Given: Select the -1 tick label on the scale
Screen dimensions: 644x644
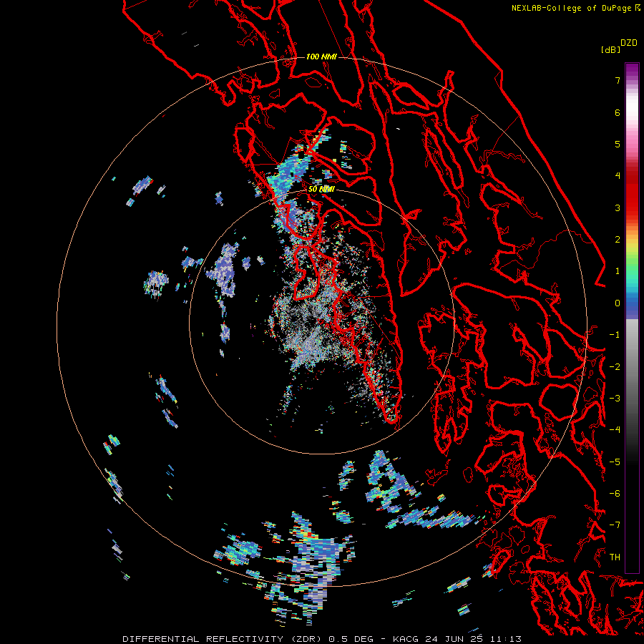Looking at the screenshot, I should point(615,335).
